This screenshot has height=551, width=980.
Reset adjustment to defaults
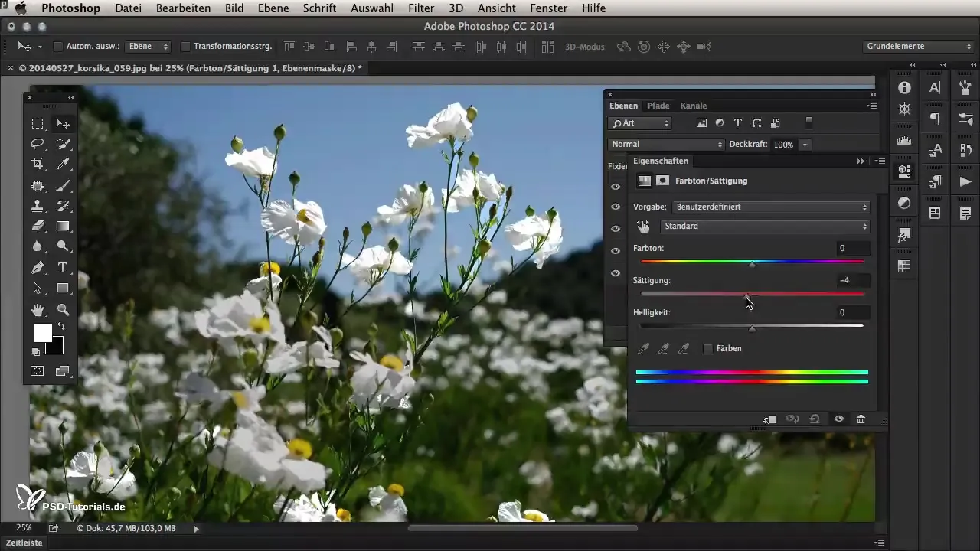tap(815, 419)
